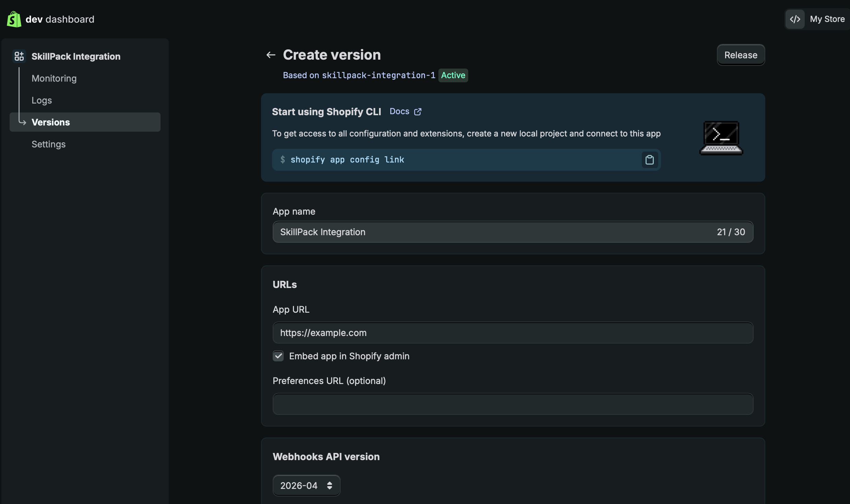Click the SkillPack Integration sidebar heading

[x=76, y=56]
